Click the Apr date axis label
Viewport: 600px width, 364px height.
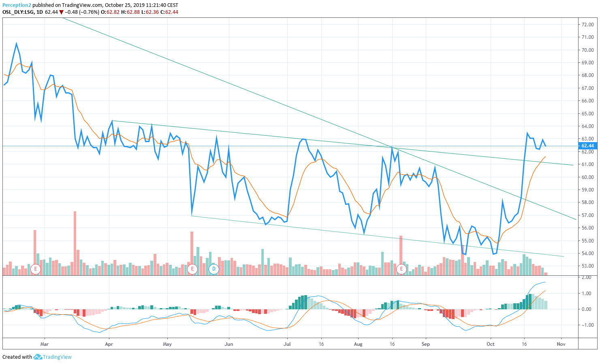(109, 344)
